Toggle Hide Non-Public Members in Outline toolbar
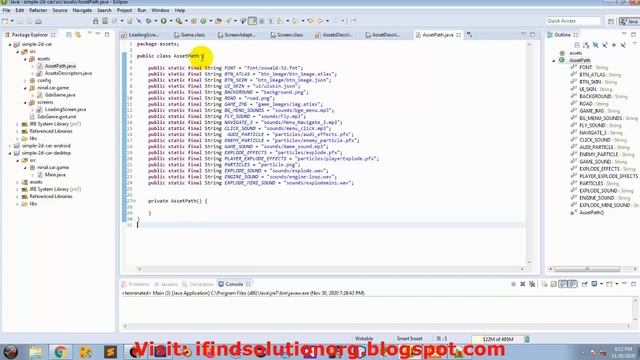This screenshot has height=360, width=640. coord(614,45)
